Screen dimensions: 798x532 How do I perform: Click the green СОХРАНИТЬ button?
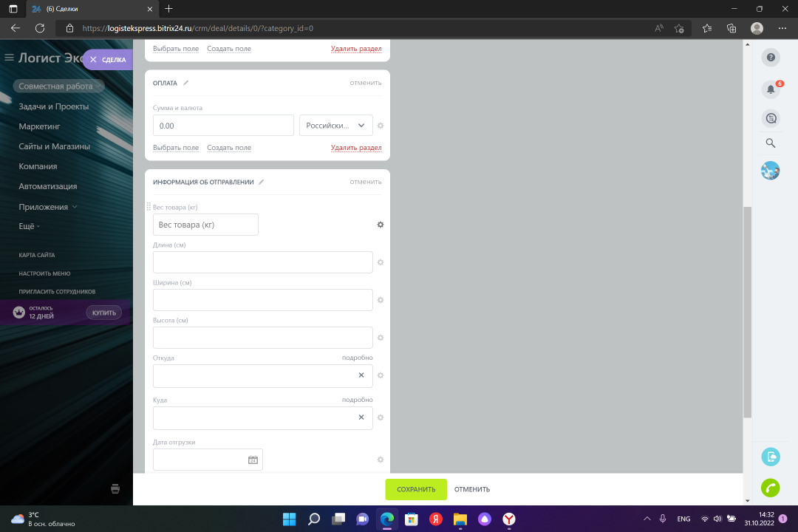pyautogui.click(x=416, y=489)
